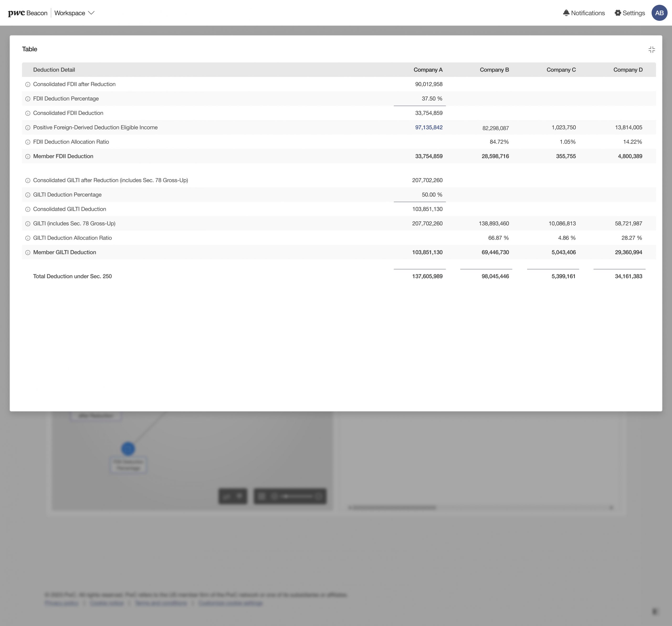The height and width of the screenshot is (626, 672).
Task: Select the 50.00 % GILTI percentage
Action: tap(432, 195)
